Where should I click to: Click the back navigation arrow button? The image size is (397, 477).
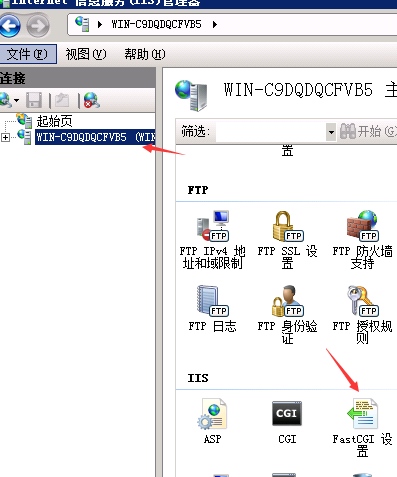tap(9, 26)
